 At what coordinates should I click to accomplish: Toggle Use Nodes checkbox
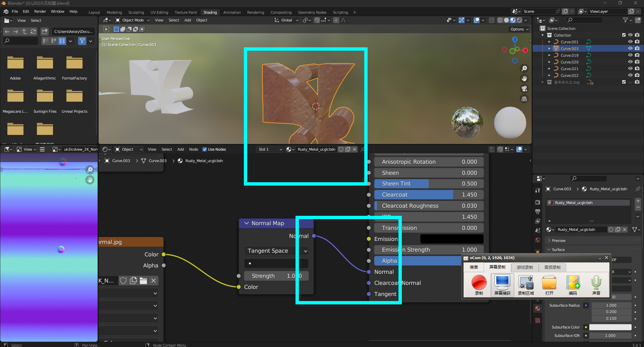[x=205, y=149]
